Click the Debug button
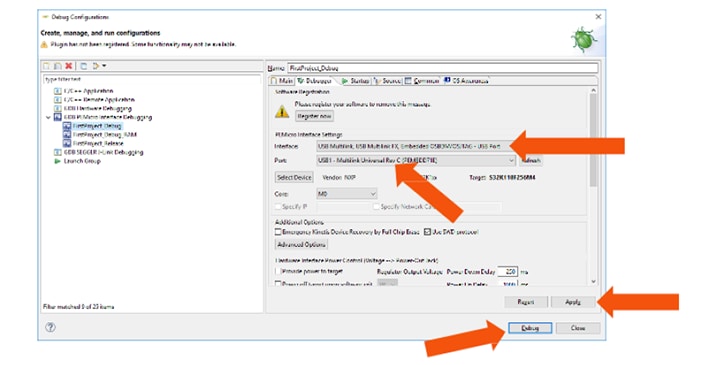Screen dimensions: 720x365 point(530,328)
